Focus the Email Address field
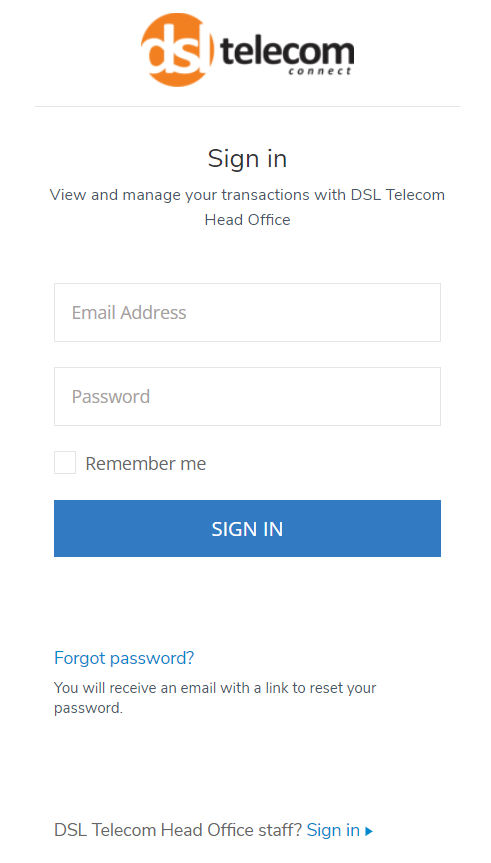Screen dimensions: 491x863 247,313
